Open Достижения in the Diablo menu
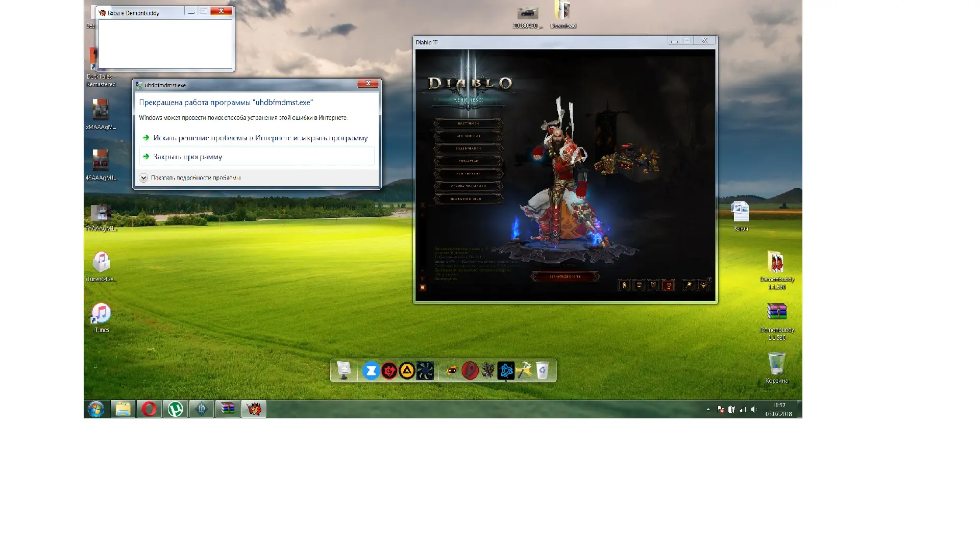Viewport: 980px width, 551px height. point(468,136)
